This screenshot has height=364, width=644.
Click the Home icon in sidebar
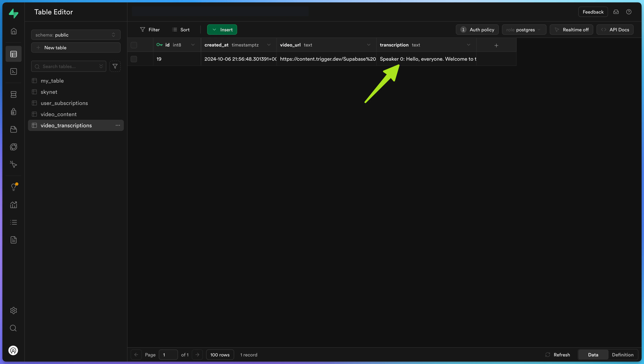point(14,31)
